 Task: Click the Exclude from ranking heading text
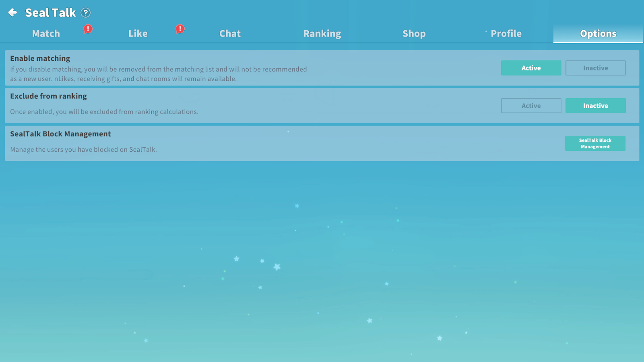[48, 96]
